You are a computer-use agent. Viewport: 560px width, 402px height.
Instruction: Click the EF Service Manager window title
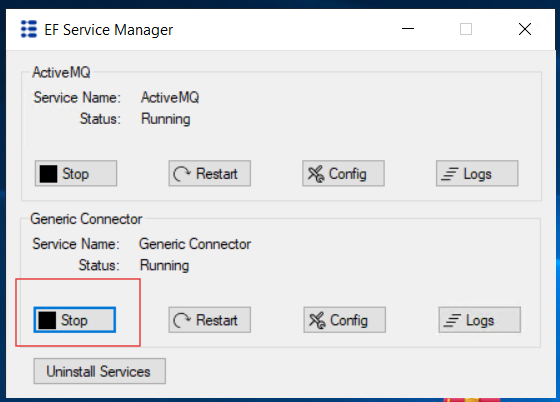pyautogui.click(x=109, y=30)
